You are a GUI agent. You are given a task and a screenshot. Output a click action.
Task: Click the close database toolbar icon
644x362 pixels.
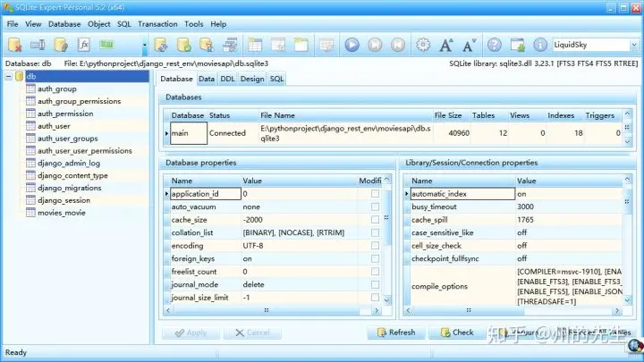pos(15,45)
